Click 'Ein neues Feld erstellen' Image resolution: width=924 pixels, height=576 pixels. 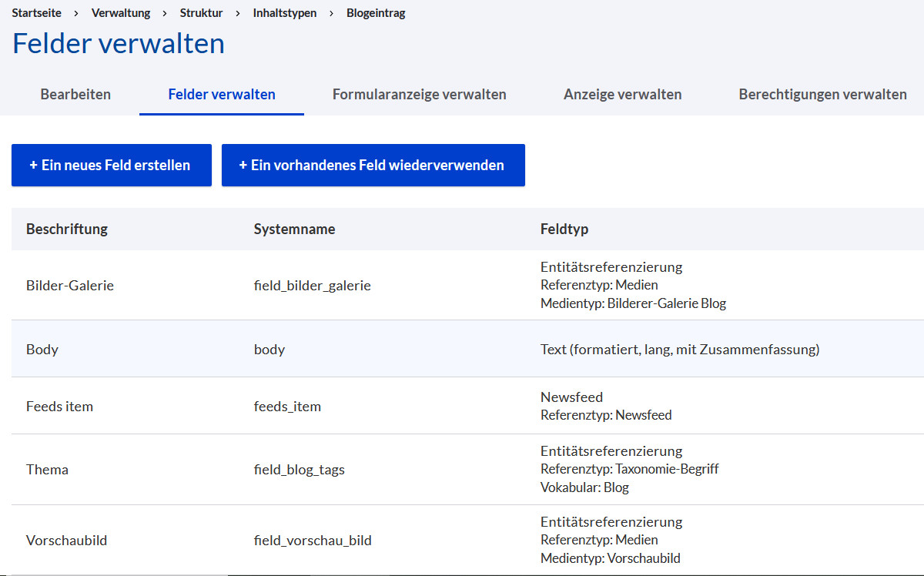point(111,165)
